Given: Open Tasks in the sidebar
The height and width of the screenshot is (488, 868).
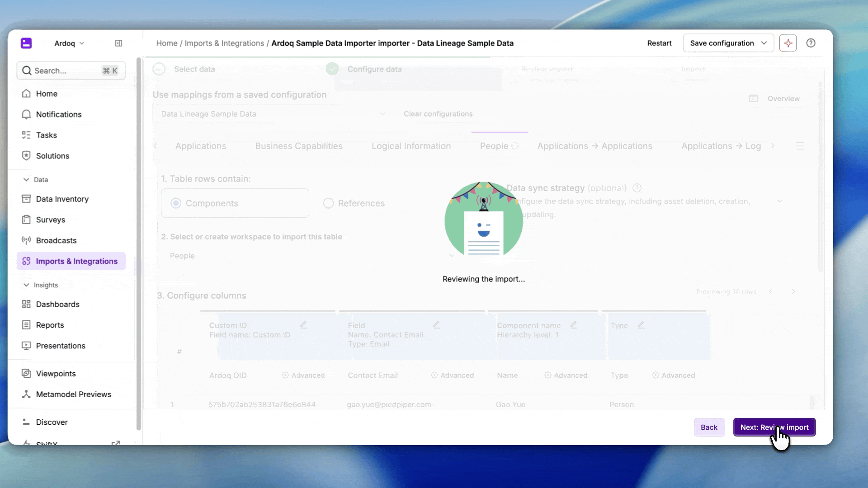Looking at the screenshot, I should pos(71,135).
